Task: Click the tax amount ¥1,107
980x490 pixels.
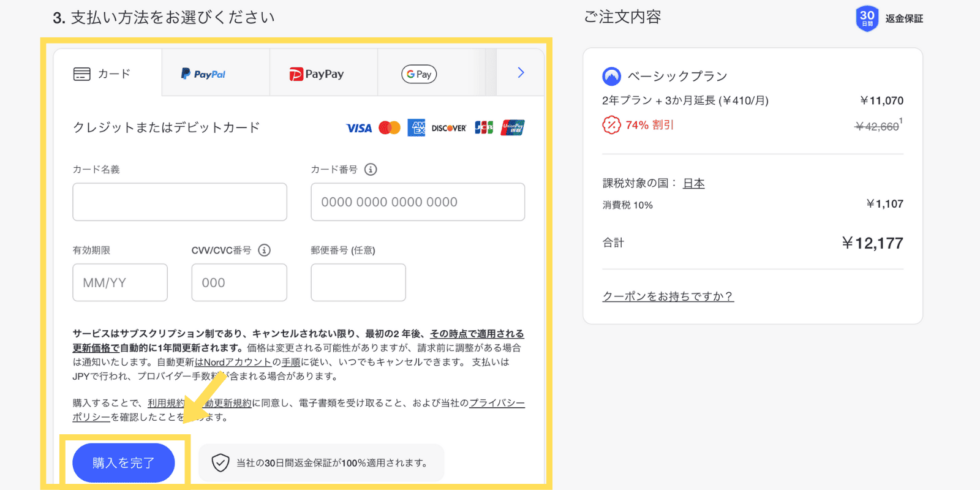Action: 885,204
